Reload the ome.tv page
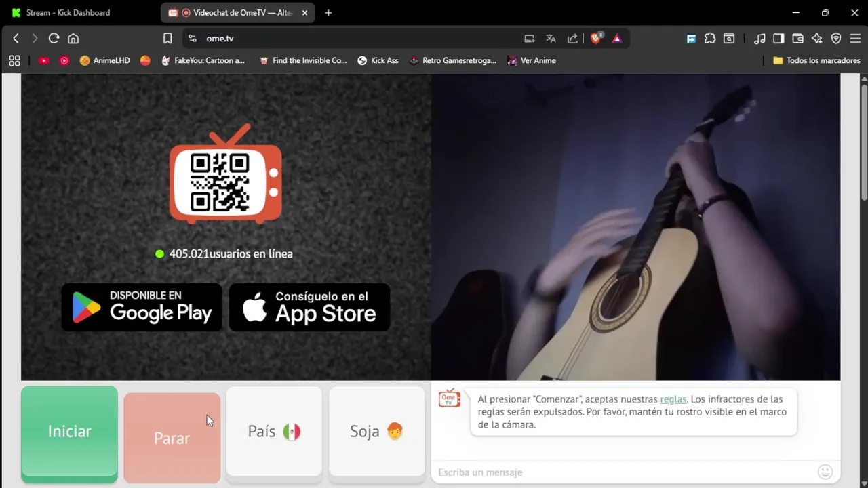 [54, 39]
